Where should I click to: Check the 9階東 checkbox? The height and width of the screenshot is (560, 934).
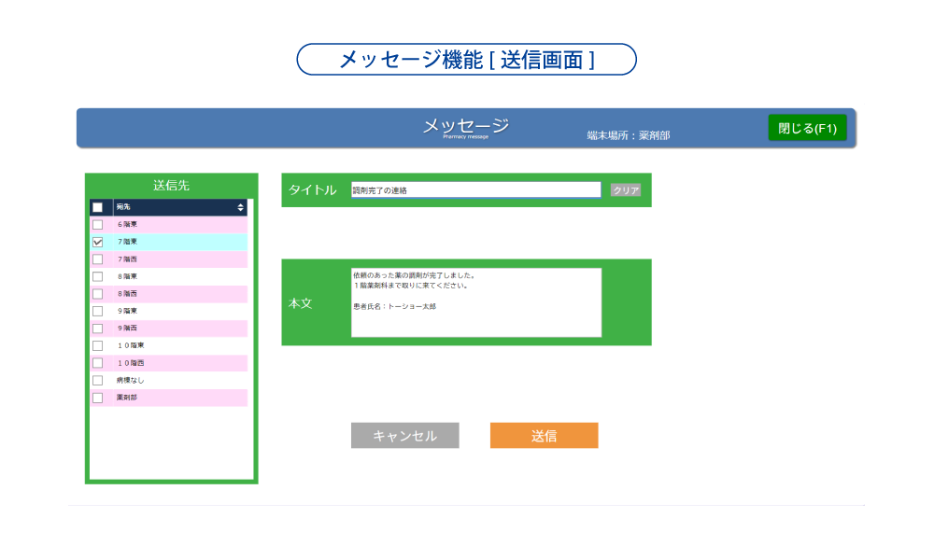(x=98, y=311)
